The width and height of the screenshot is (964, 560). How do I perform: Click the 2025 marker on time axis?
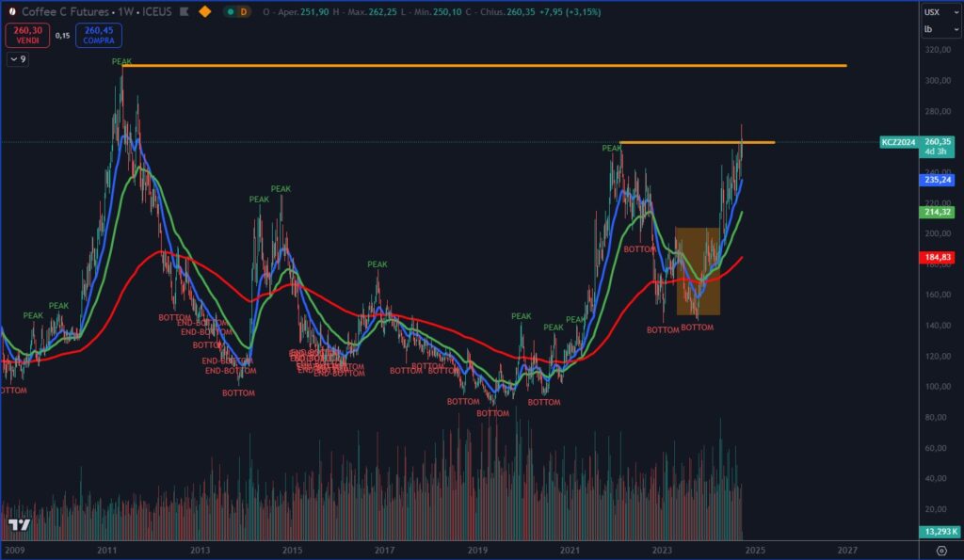point(754,549)
